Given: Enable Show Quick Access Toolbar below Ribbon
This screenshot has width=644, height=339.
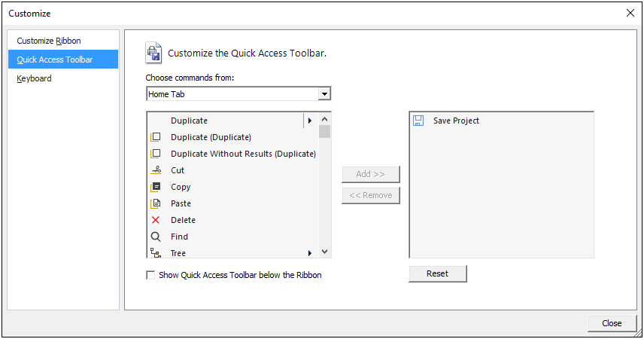Looking at the screenshot, I should click(150, 276).
